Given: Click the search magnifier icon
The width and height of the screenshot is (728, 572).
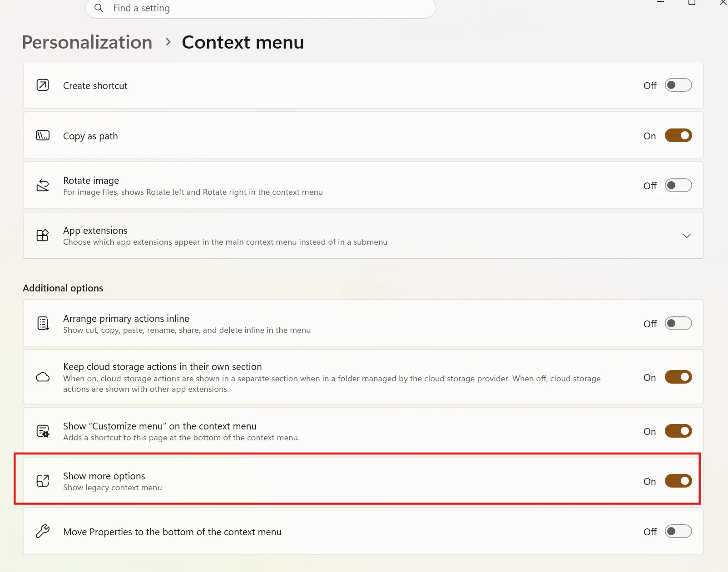Looking at the screenshot, I should click(99, 8).
